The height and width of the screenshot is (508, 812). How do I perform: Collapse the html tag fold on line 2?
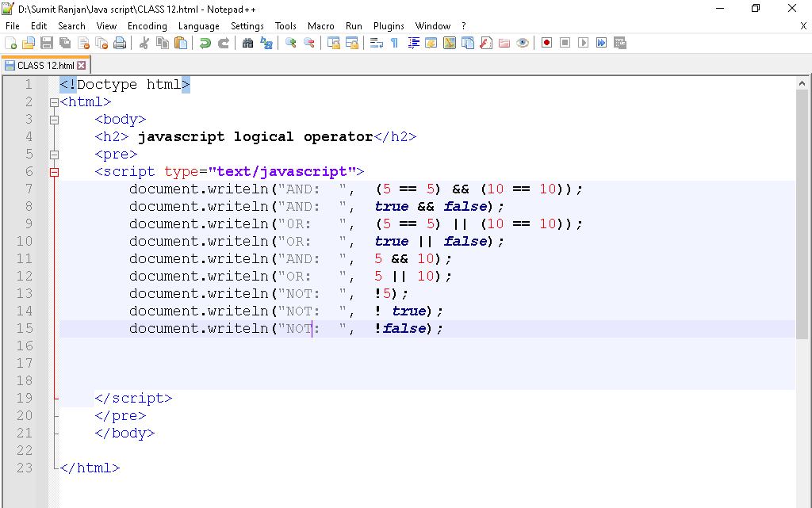point(54,102)
